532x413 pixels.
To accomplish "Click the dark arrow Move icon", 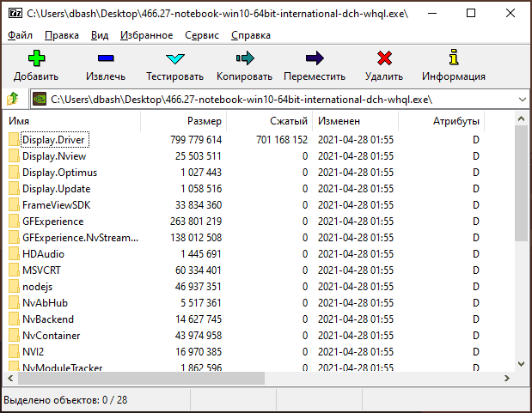I will click(x=315, y=58).
